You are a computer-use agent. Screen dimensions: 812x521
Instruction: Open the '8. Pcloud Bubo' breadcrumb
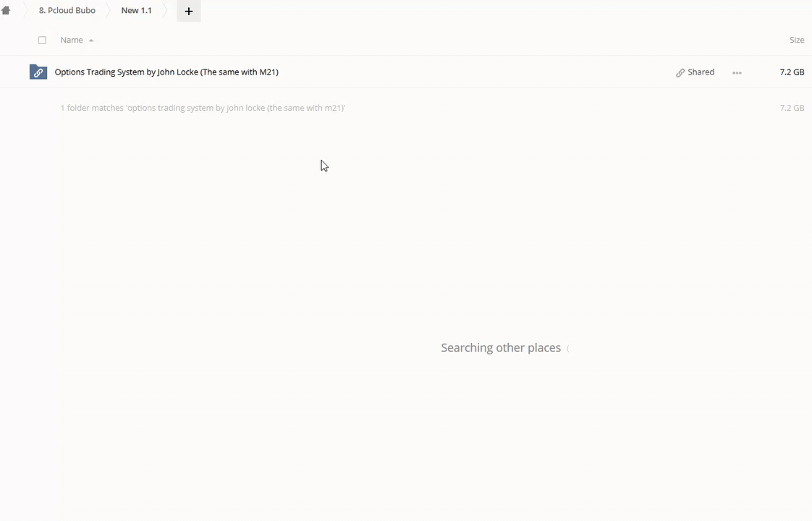67,11
